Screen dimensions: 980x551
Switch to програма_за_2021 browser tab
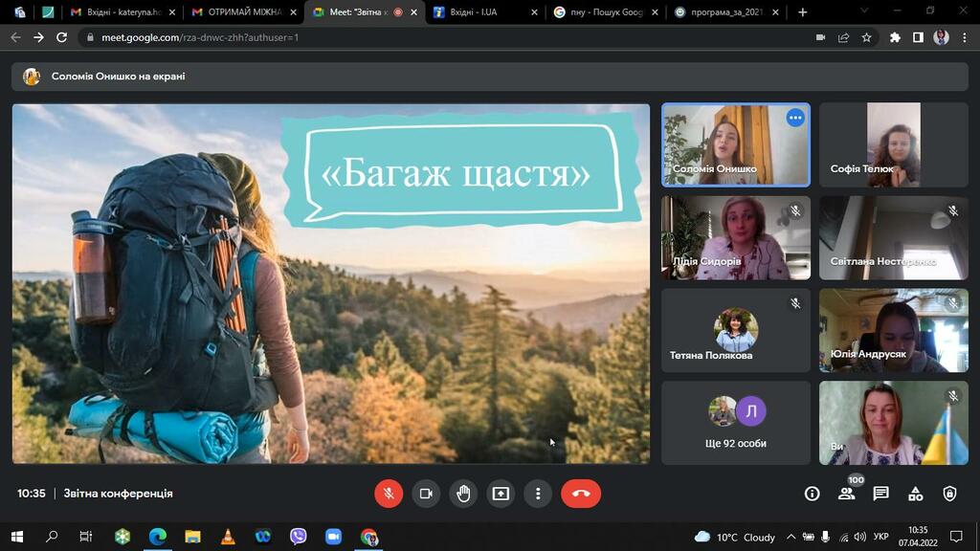click(727, 11)
